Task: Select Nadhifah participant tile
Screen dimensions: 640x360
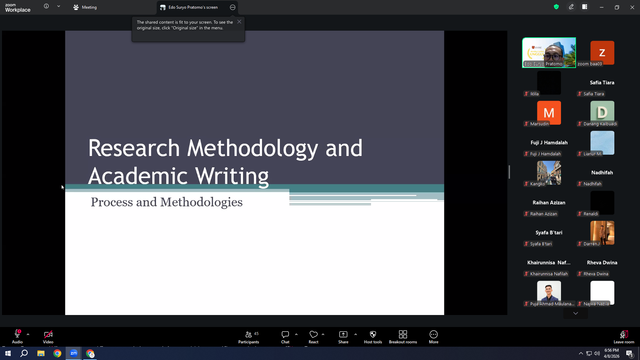Action: pos(602,173)
